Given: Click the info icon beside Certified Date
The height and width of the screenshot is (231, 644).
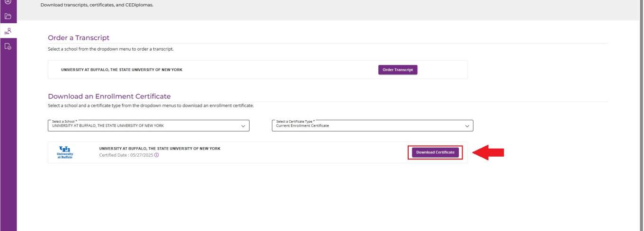Looking at the screenshot, I should (x=157, y=155).
